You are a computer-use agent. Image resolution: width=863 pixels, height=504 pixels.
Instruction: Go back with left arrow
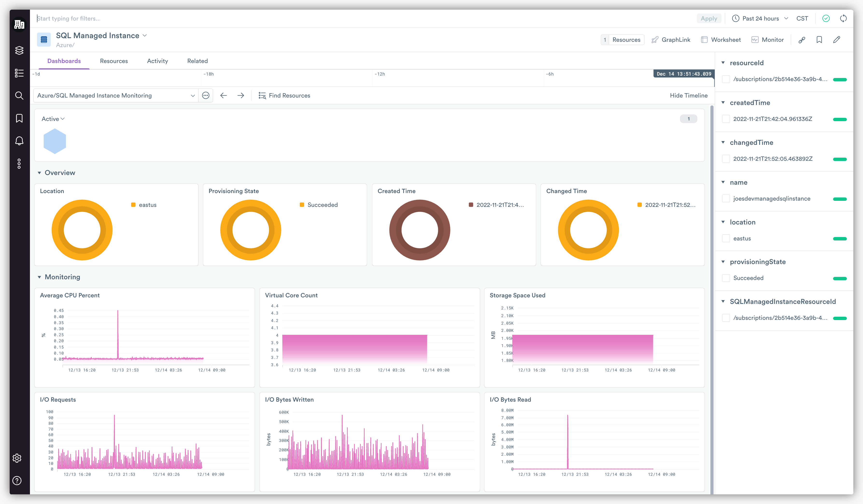click(x=223, y=96)
